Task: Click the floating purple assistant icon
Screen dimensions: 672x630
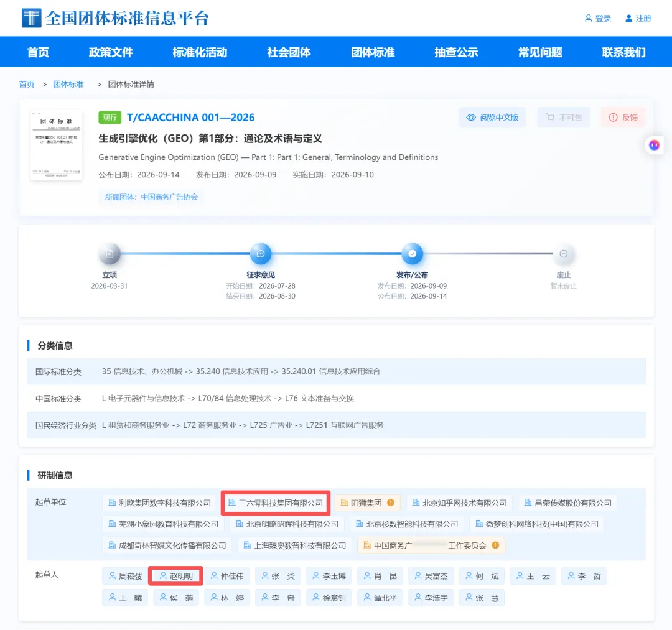Action: point(654,145)
